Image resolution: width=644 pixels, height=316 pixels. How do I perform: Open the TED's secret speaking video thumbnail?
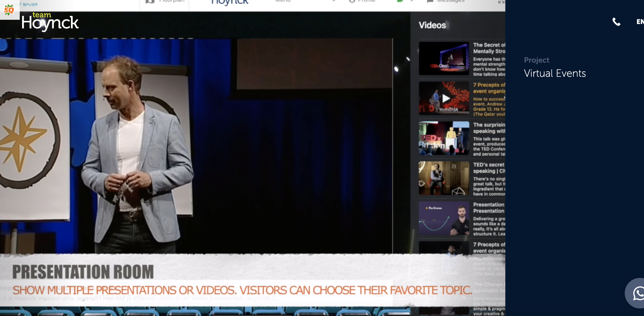[x=444, y=178]
